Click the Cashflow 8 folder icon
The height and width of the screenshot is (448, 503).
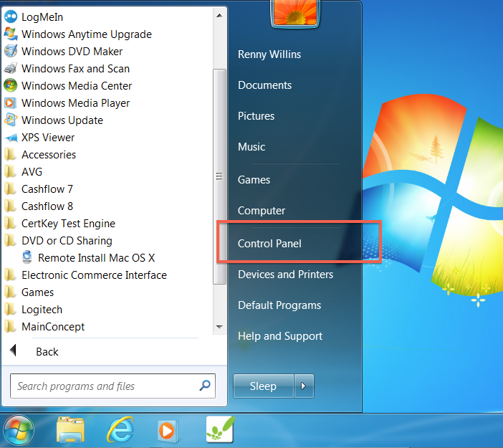coord(10,206)
